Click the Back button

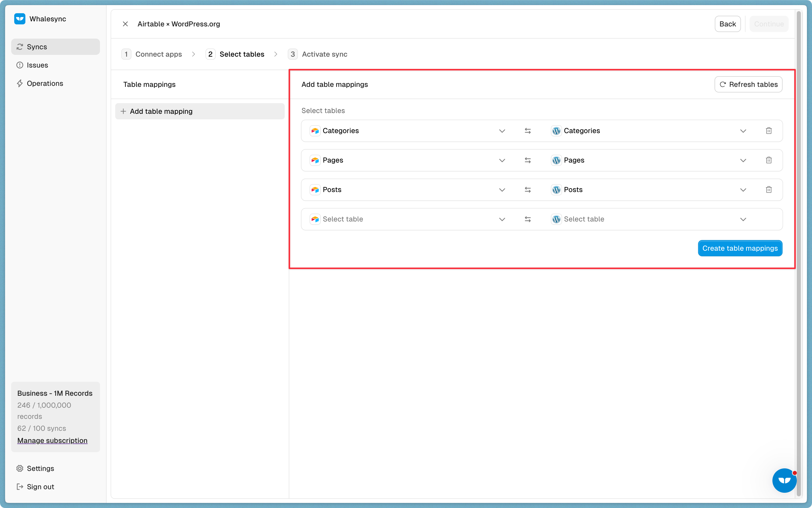click(x=728, y=24)
